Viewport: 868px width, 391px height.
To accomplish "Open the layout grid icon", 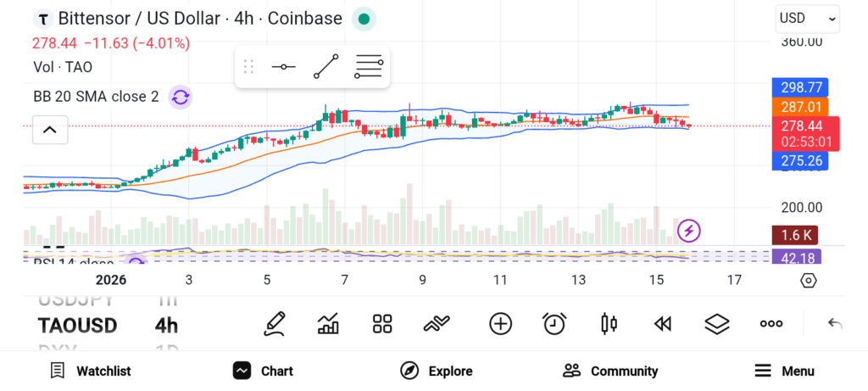I will click(x=382, y=324).
